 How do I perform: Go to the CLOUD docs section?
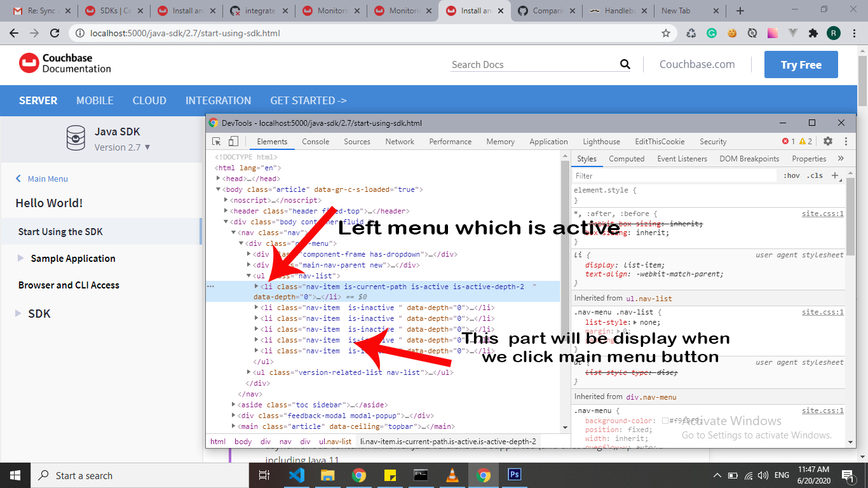pyautogui.click(x=149, y=100)
